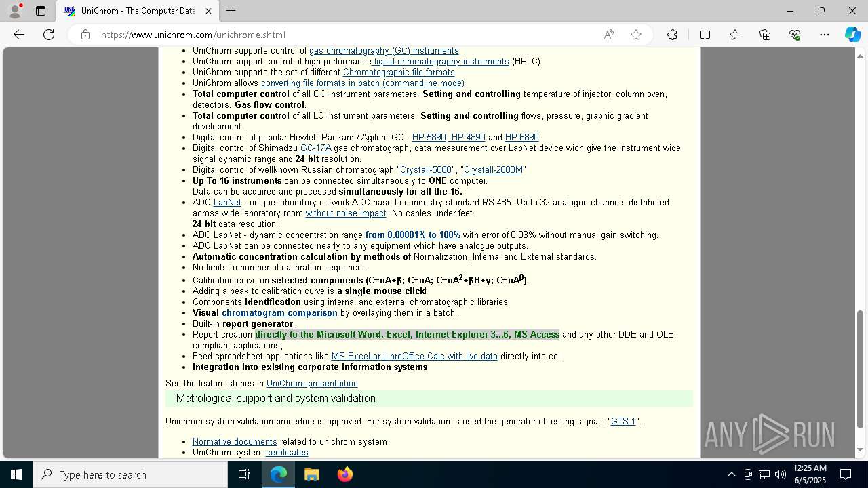The width and height of the screenshot is (868, 488).
Task: Open MS Excel or LibreOffice Calc link
Action: [414, 357]
